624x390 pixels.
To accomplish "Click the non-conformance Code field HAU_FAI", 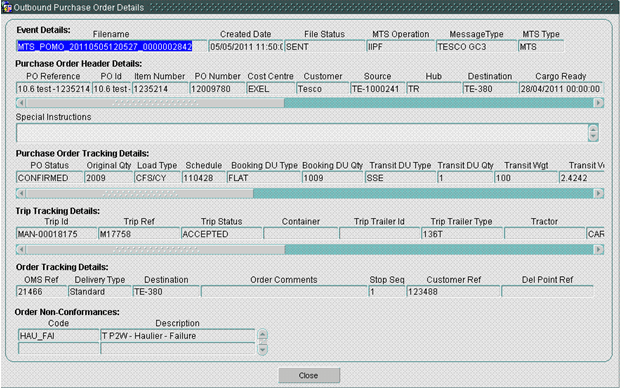I will (58, 336).
